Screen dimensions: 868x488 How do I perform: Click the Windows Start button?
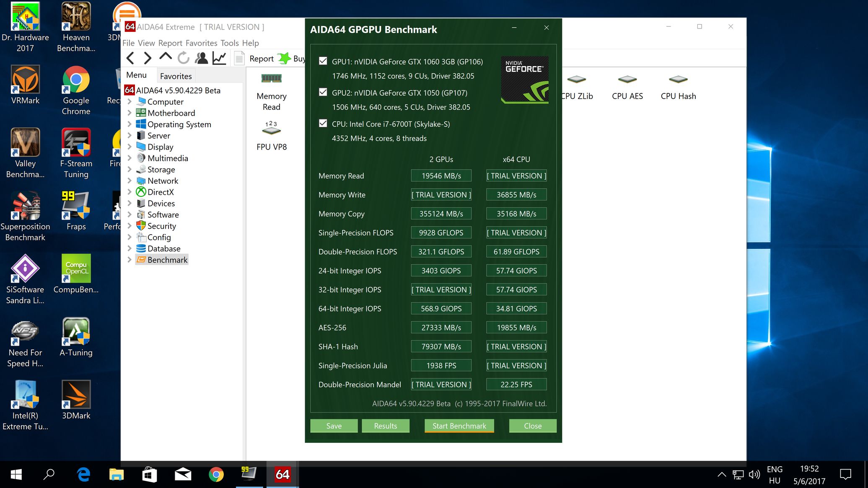pos(16,474)
